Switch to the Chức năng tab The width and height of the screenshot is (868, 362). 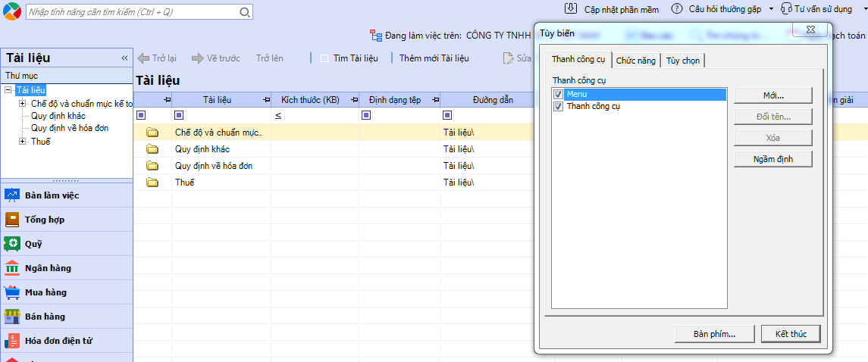635,61
